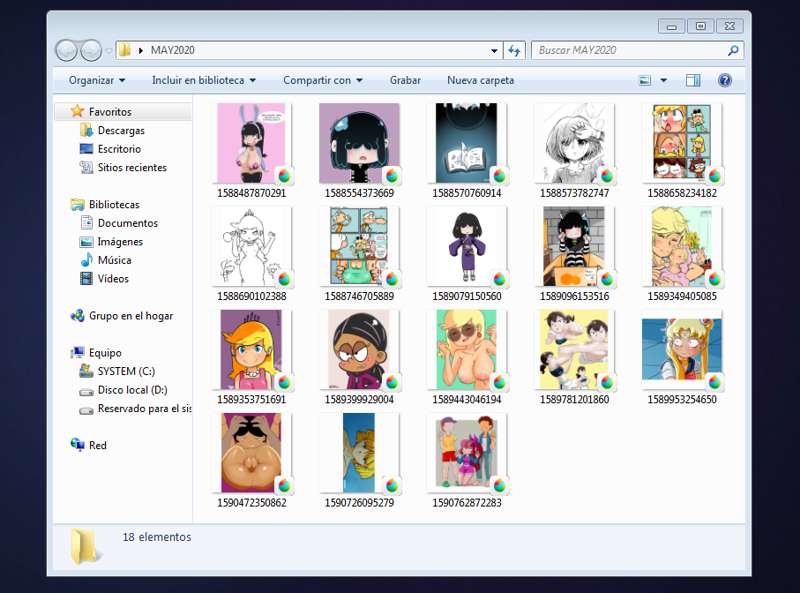The height and width of the screenshot is (593, 800).
Task: Click the Buscar MAY2020 search field
Action: pos(630,50)
